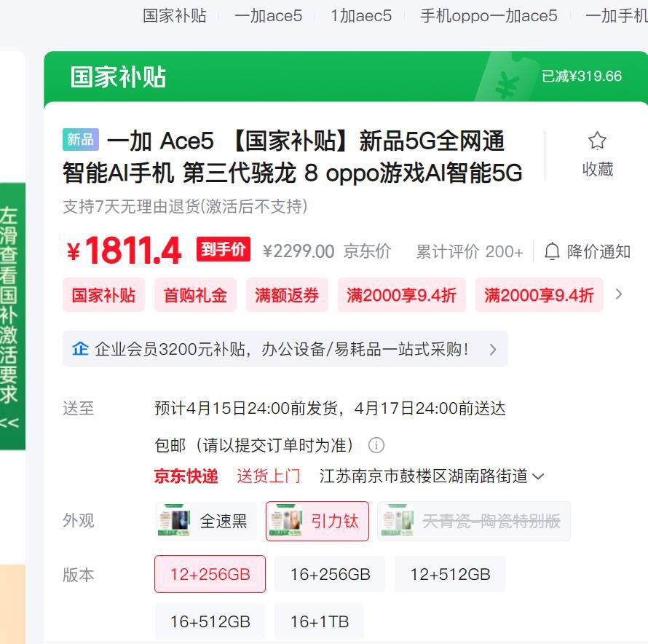Click the price drop bell icon
This screenshot has width=648, height=644.
click(552, 251)
